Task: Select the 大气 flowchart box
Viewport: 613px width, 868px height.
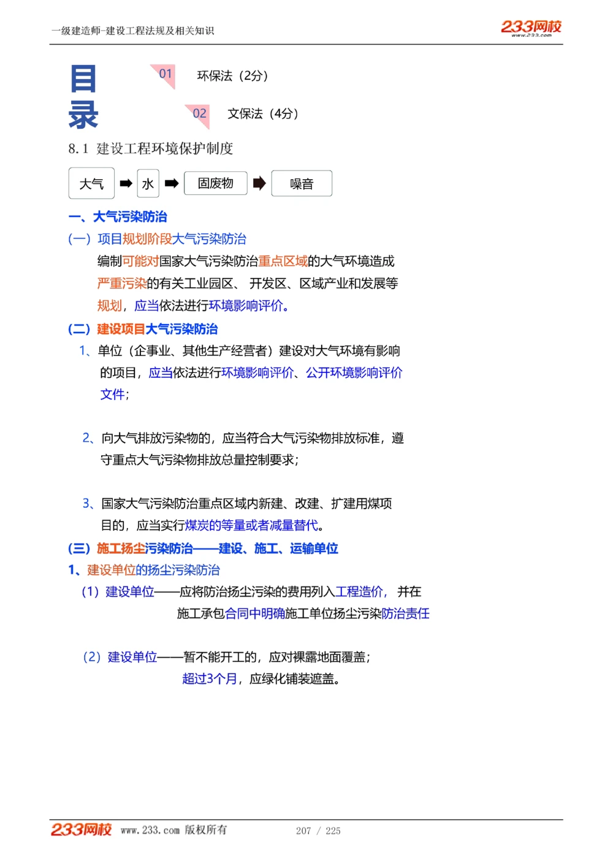Action: point(91,183)
